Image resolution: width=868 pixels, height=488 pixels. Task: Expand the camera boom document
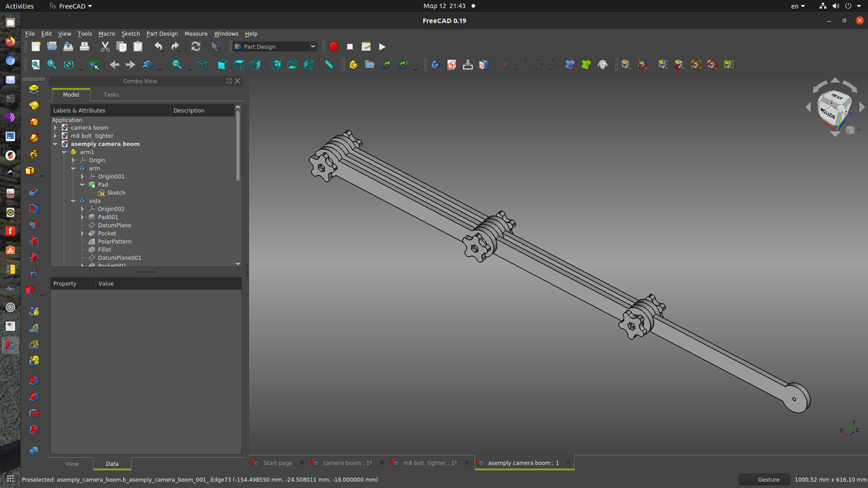click(55, 128)
